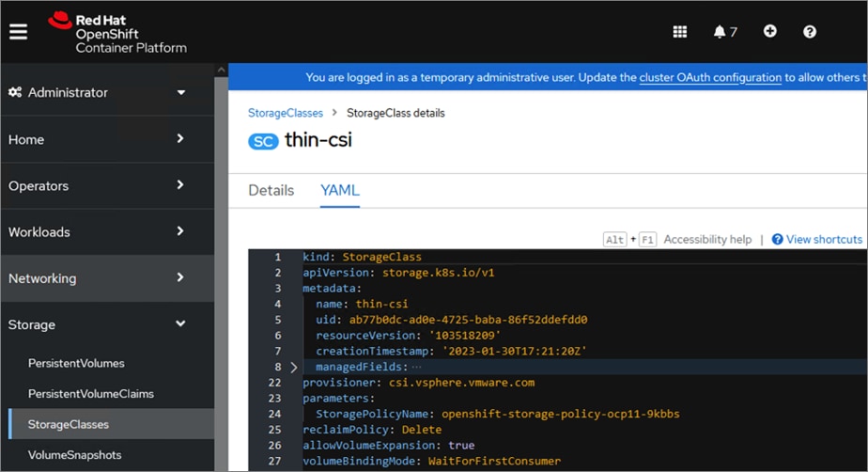The height and width of the screenshot is (472, 868).
Task: Click the SC resource badge icon
Action: [x=263, y=142]
